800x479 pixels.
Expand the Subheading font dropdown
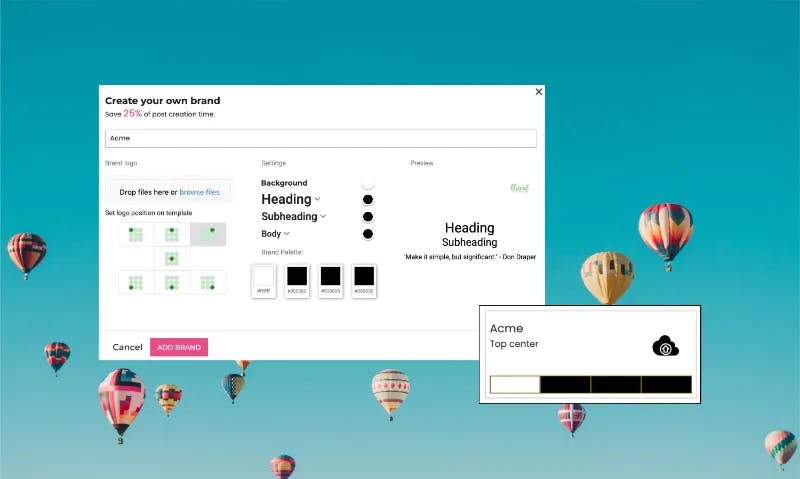point(323,217)
